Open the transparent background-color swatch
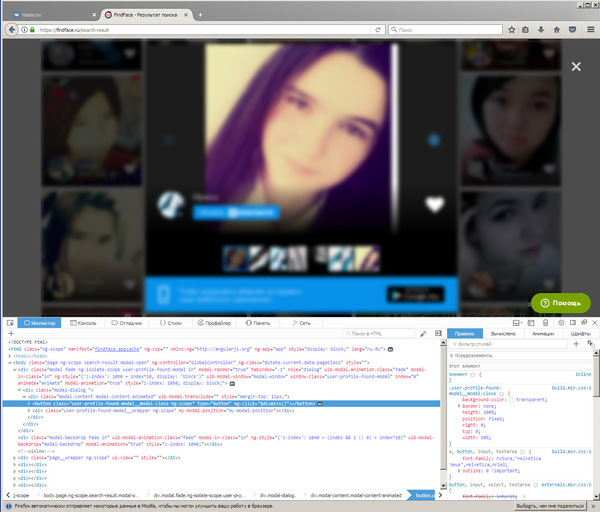Viewport: 600px width, 512px height. 512,399
